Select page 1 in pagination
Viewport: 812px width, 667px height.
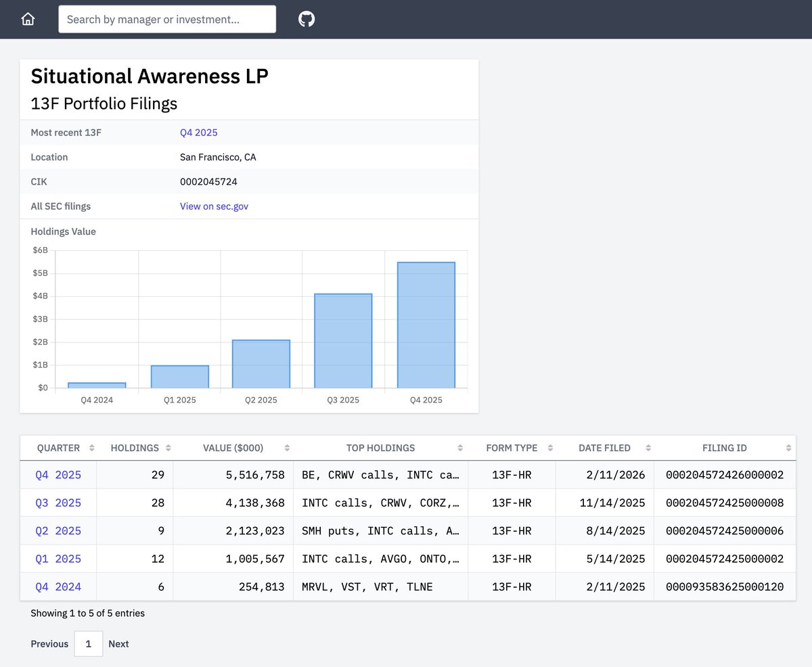[x=89, y=644]
